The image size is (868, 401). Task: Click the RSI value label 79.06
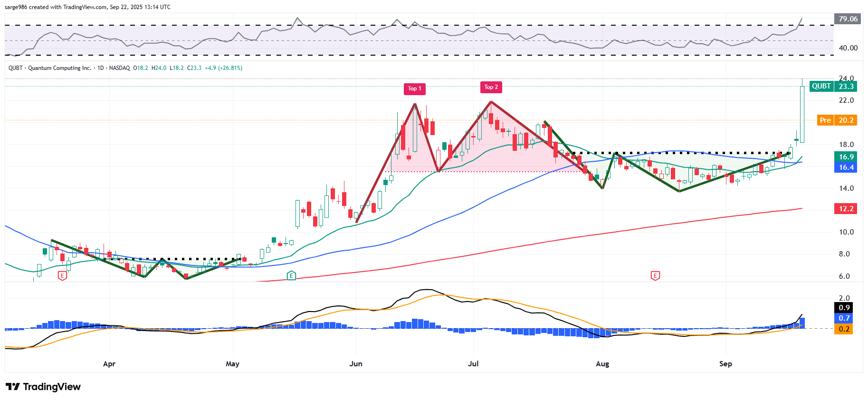pyautogui.click(x=848, y=19)
